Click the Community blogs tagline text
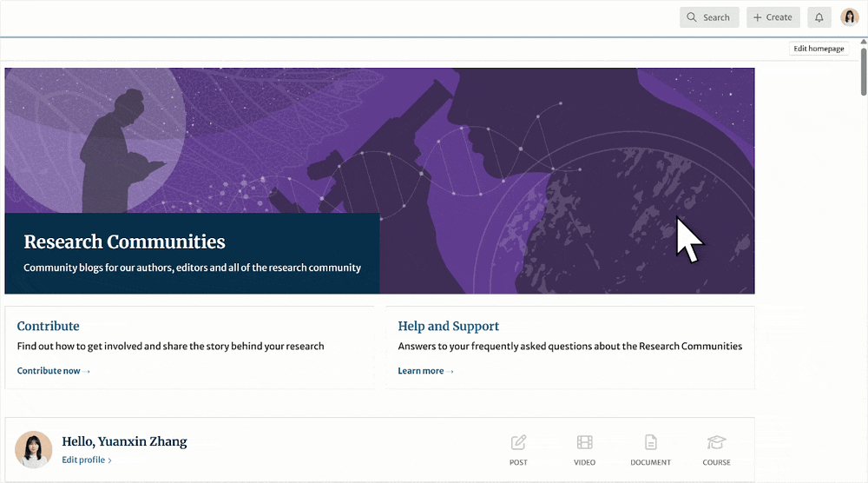Image resolution: width=868 pixels, height=483 pixels. click(192, 268)
